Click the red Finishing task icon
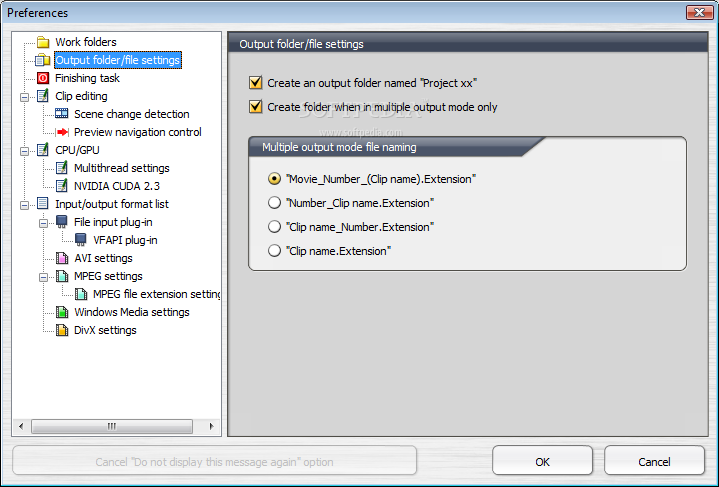The height and width of the screenshot is (487, 719). (x=43, y=78)
